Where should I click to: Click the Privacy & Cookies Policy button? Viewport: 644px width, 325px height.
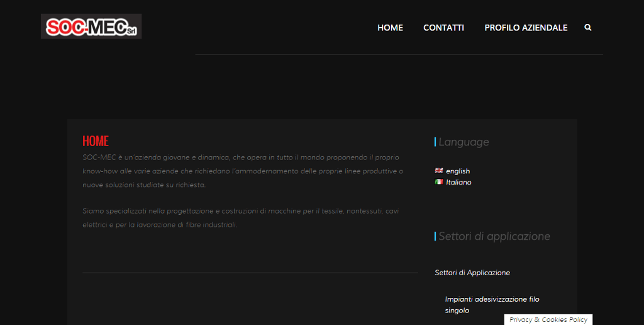pyautogui.click(x=548, y=320)
